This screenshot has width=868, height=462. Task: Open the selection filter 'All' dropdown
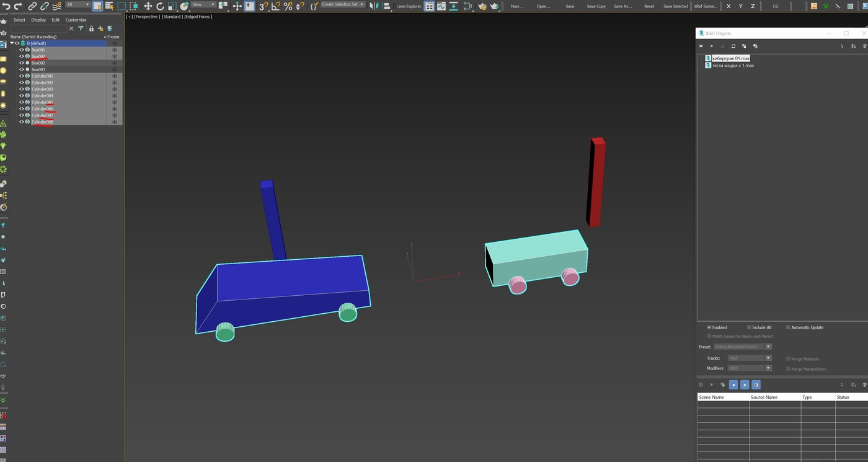click(x=77, y=4)
